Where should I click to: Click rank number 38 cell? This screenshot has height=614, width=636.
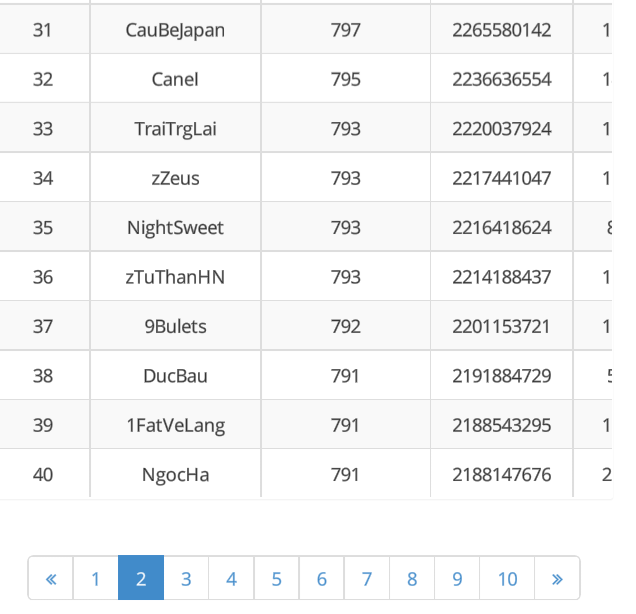click(x=43, y=376)
